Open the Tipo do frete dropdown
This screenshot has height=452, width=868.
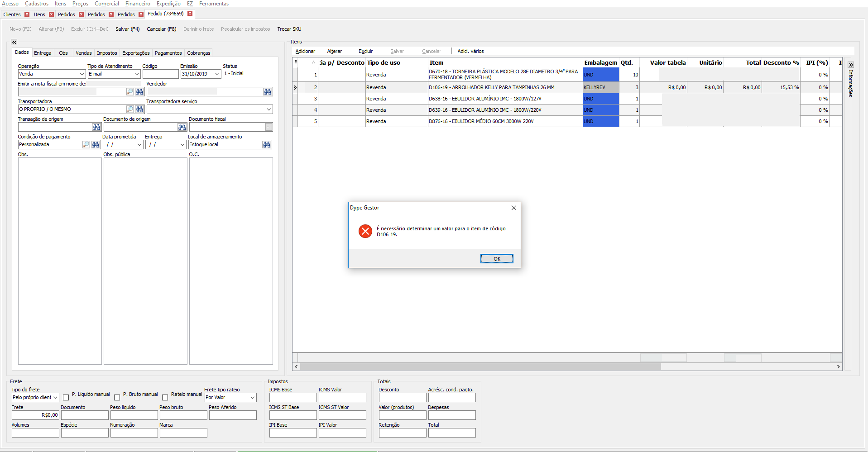pyautogui.click(x=55, y=397)
